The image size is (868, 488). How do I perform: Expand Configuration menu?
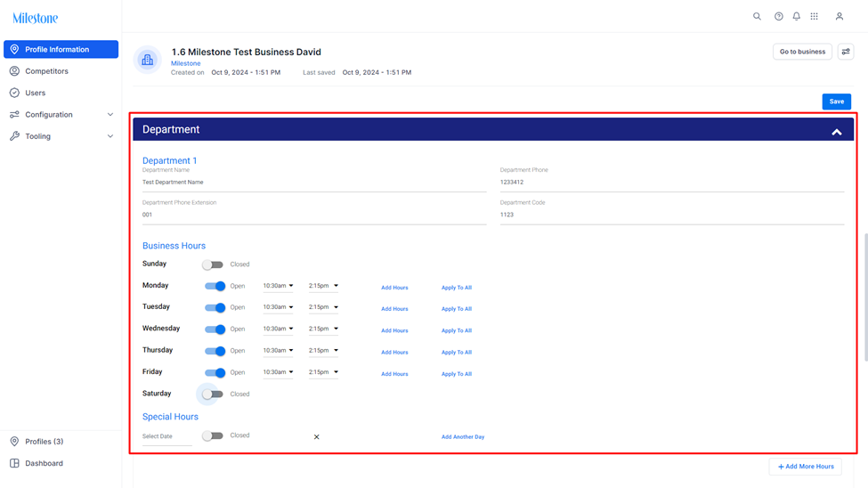[x=61, y=115]
